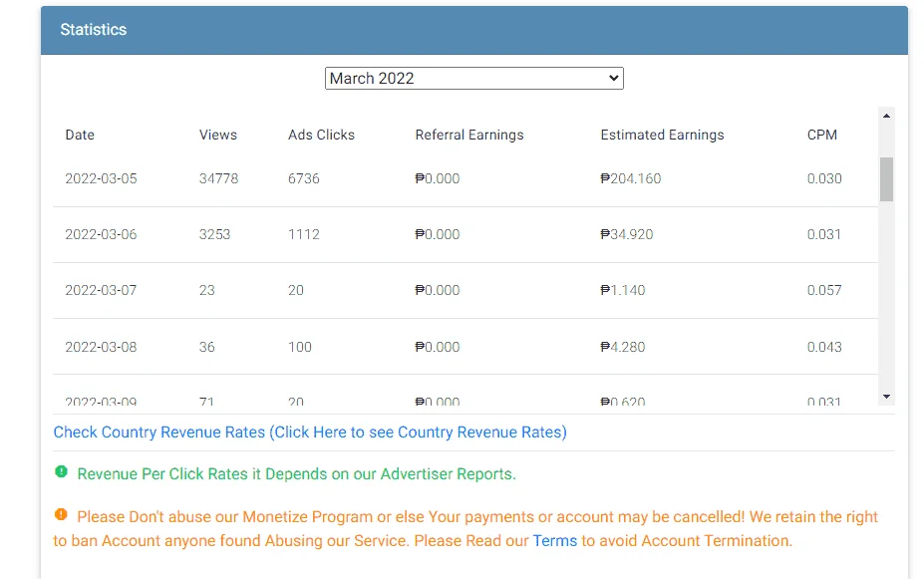The image size is (924, 579).
Task: Click the CPM value for 2022-03-06
Action: pos(823,234)
